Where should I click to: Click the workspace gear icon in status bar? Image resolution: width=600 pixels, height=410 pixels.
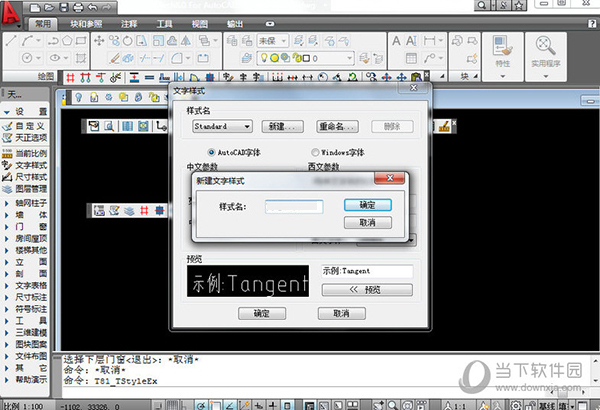coord(516,405)
